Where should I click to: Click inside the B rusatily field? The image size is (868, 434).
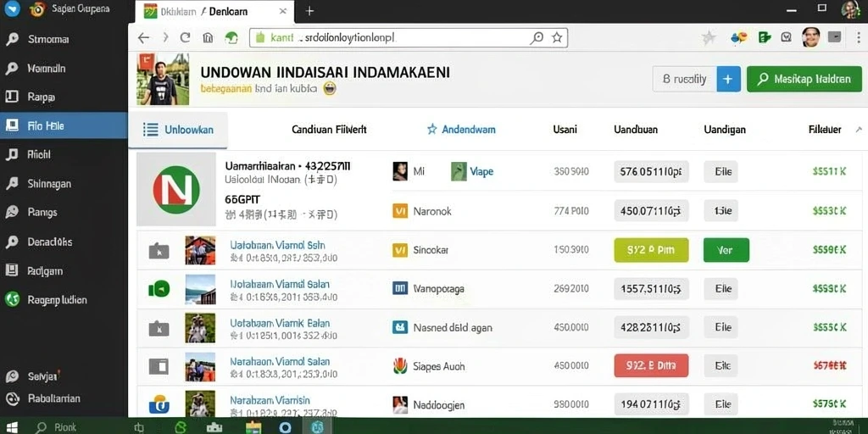[x=685, y=79]
